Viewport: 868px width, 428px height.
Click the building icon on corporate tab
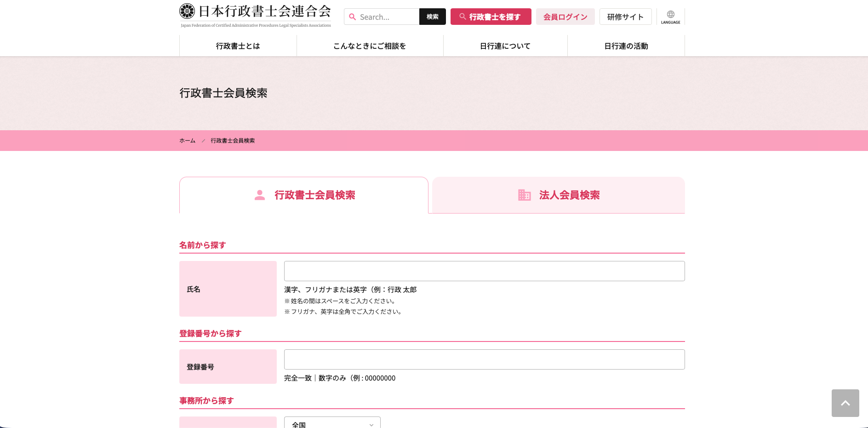tap(524, 195)
